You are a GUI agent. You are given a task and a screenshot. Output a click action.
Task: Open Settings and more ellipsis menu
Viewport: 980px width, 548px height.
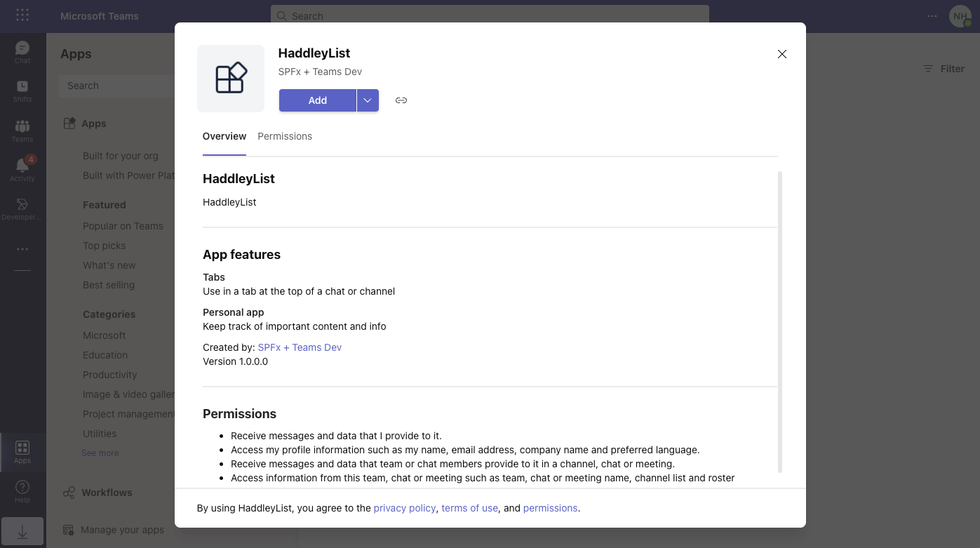[x=932, y=15]
